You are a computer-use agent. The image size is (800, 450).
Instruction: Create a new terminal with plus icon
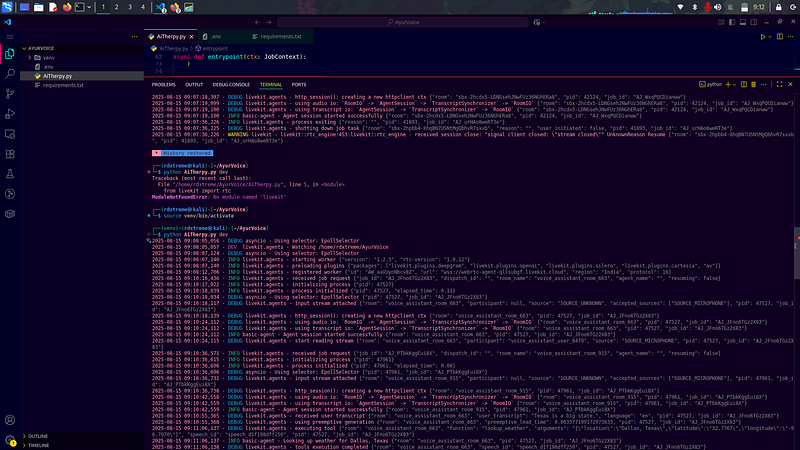tap(728, 84)
